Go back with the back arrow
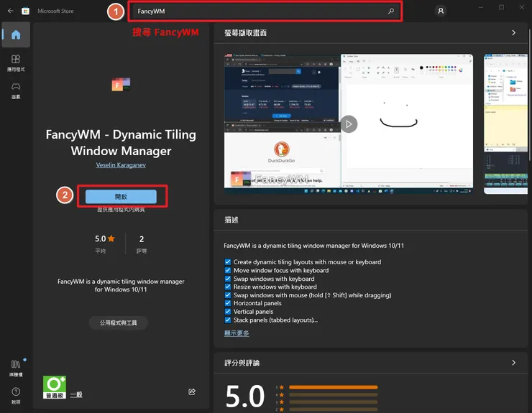 pyautogui.click(x=11, y=11)
